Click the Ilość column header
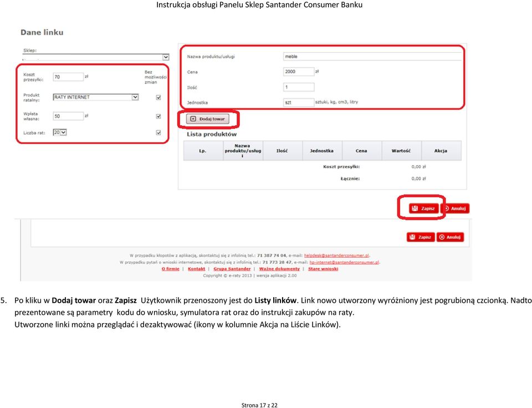532x408 pixels. (x=282, y=151)
